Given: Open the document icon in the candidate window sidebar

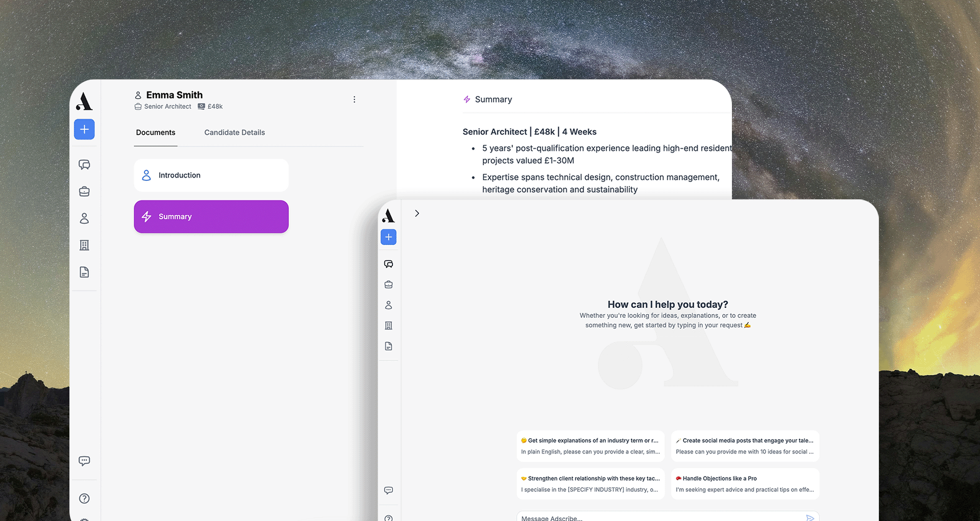Looking at the screenshot, I should (x=84, y=272).
